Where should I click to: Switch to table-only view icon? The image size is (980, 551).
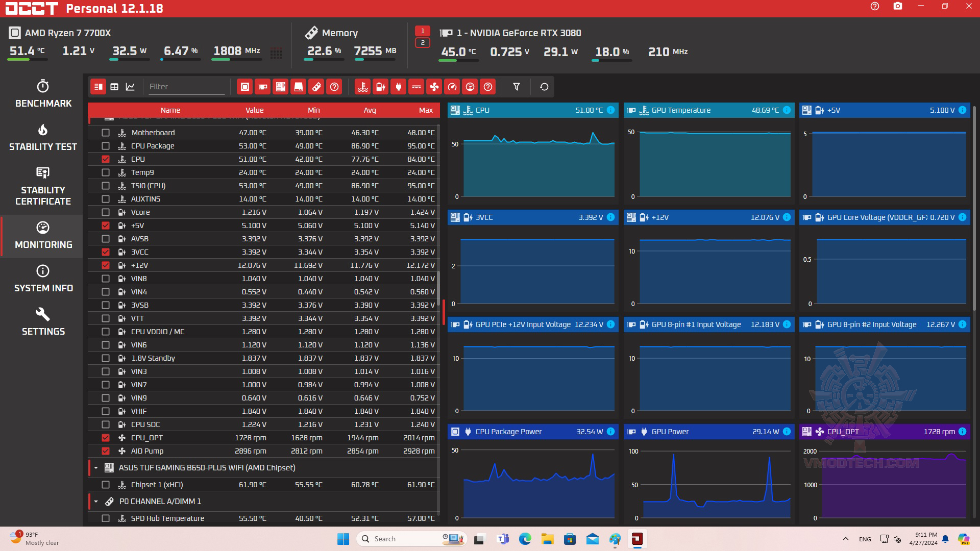(114, 87)
